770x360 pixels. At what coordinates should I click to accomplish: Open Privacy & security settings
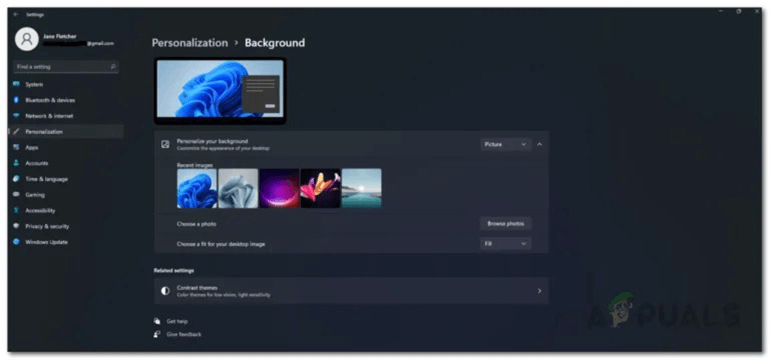(x=47, y=226)
